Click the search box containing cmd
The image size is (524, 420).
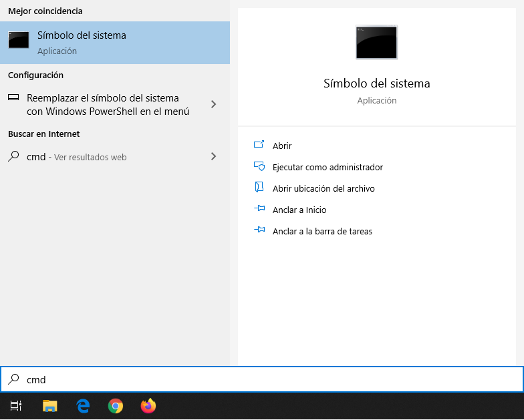click(x=262, y=379)
